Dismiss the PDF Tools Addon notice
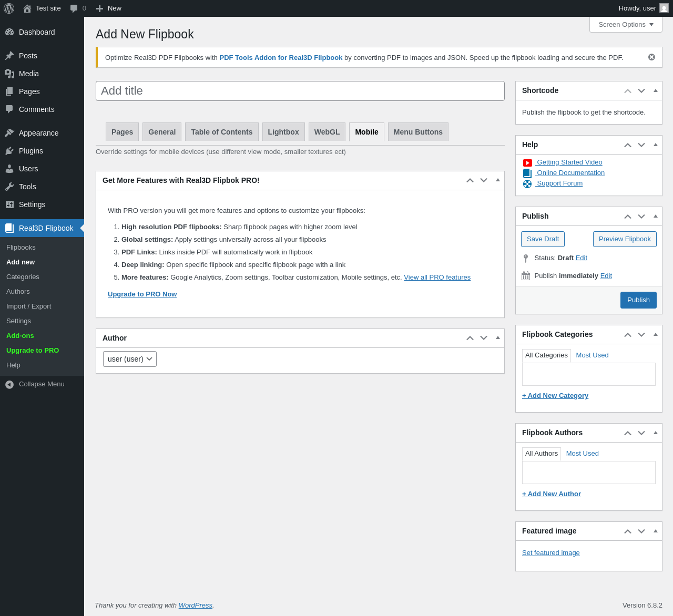This screenshot has width=673, height=616. [651, 57]
